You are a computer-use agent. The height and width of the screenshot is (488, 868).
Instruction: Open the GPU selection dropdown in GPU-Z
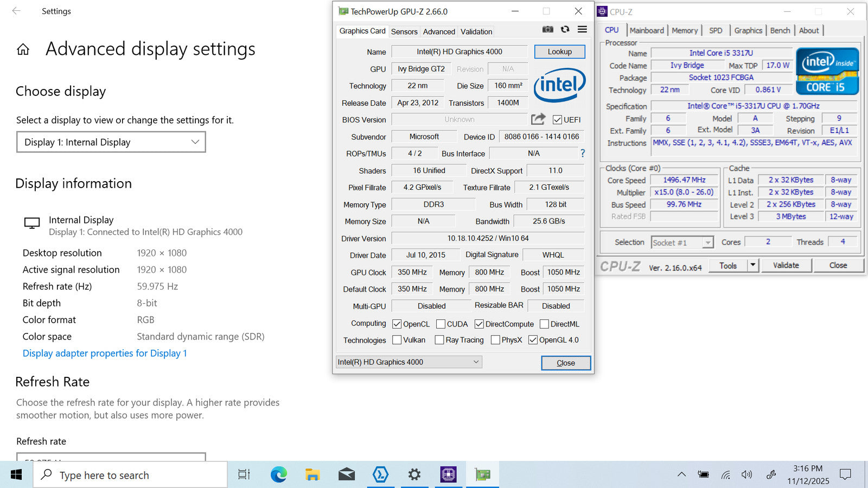[x=409, y=362]
